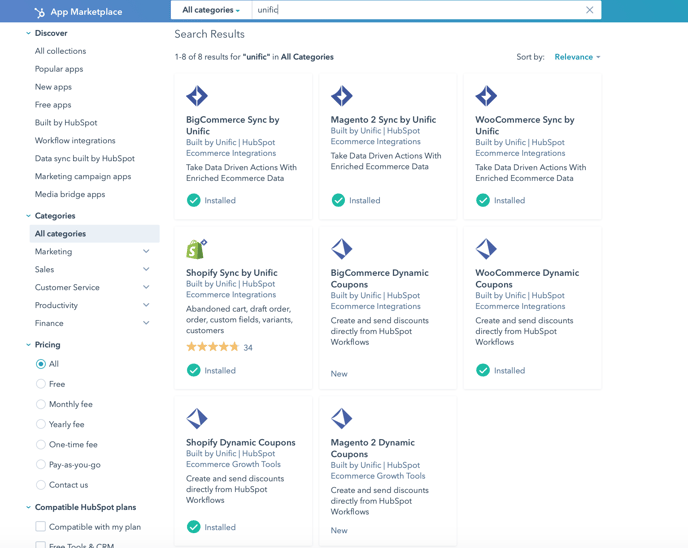Screen dimensions: 688x548
Task: Open BigCommerce Dynamic Coupons title
Action: pyautogui.click(x=380, y=279)
